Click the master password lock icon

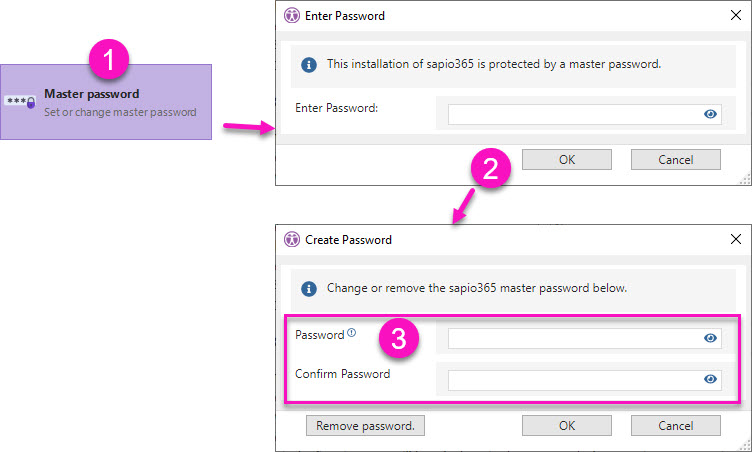click(x=21, y=102)
